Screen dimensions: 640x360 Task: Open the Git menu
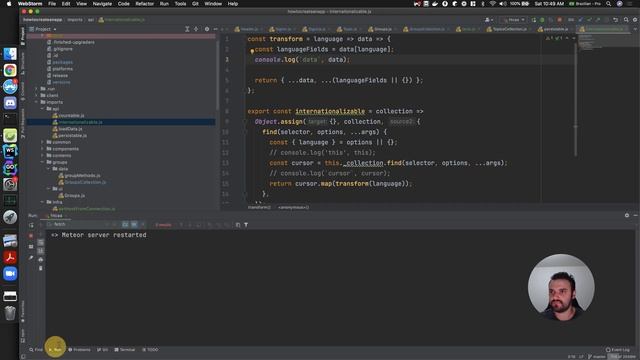195,4
